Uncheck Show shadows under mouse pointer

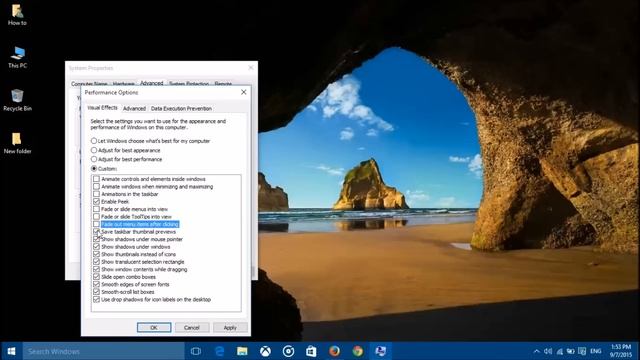(x=96, y=239)
